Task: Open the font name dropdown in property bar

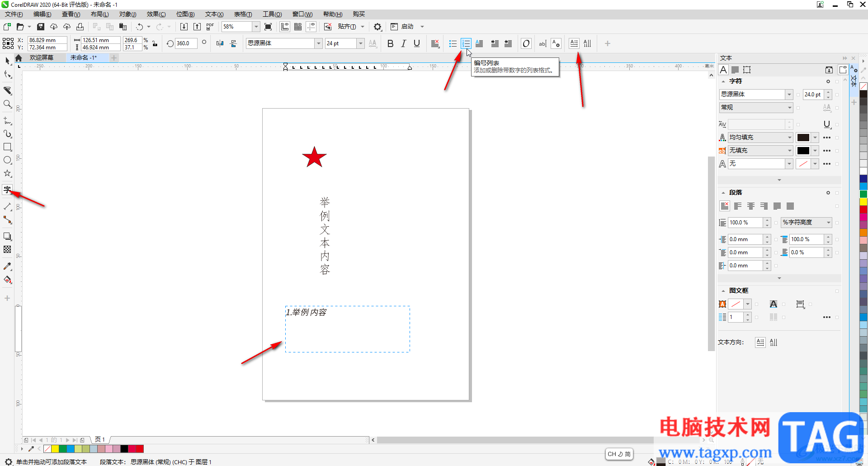Action: pyautogui.click(x=318, y=43)
